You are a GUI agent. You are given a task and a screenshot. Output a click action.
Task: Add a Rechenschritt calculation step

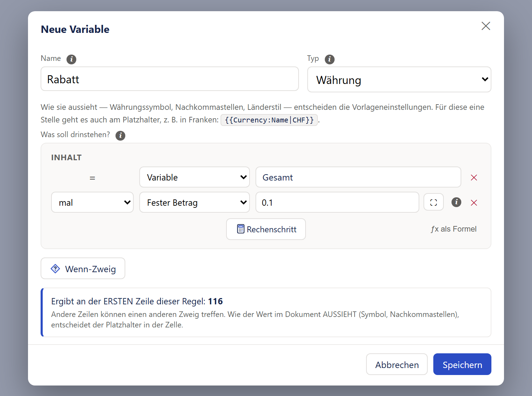tap(266, 229)
